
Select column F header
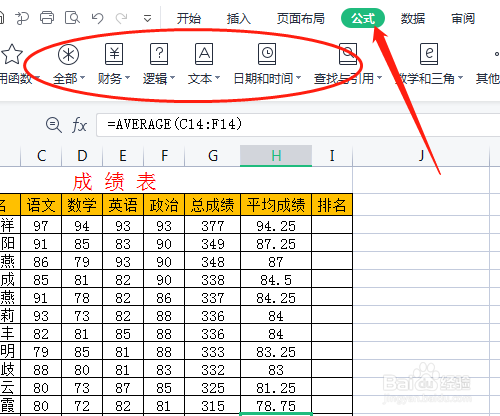coord(164,156)
